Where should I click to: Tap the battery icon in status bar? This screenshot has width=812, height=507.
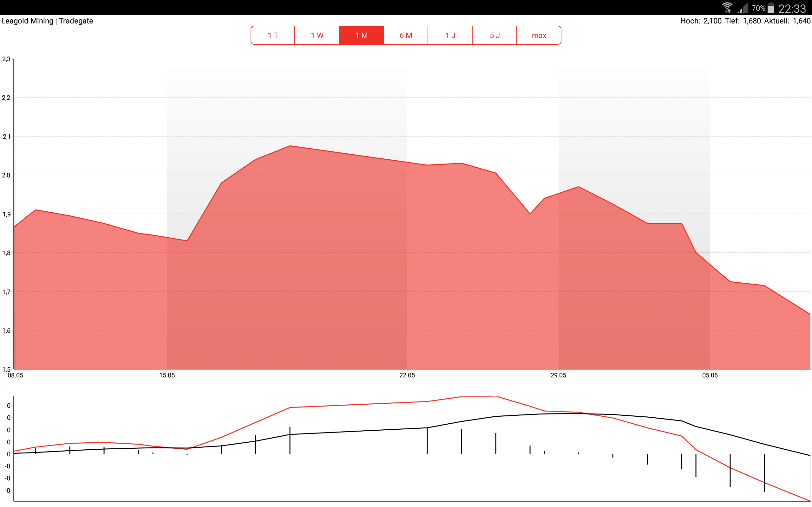[x=771, y=8]
